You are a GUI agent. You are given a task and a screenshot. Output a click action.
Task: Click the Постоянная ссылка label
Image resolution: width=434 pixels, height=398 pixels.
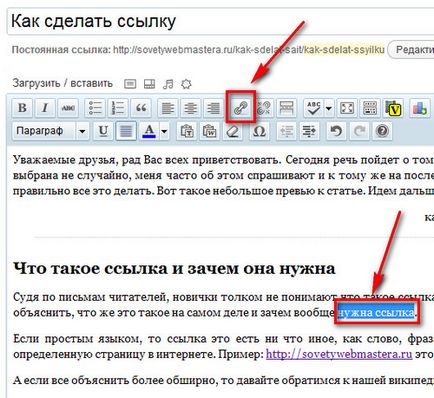(61, 50)
